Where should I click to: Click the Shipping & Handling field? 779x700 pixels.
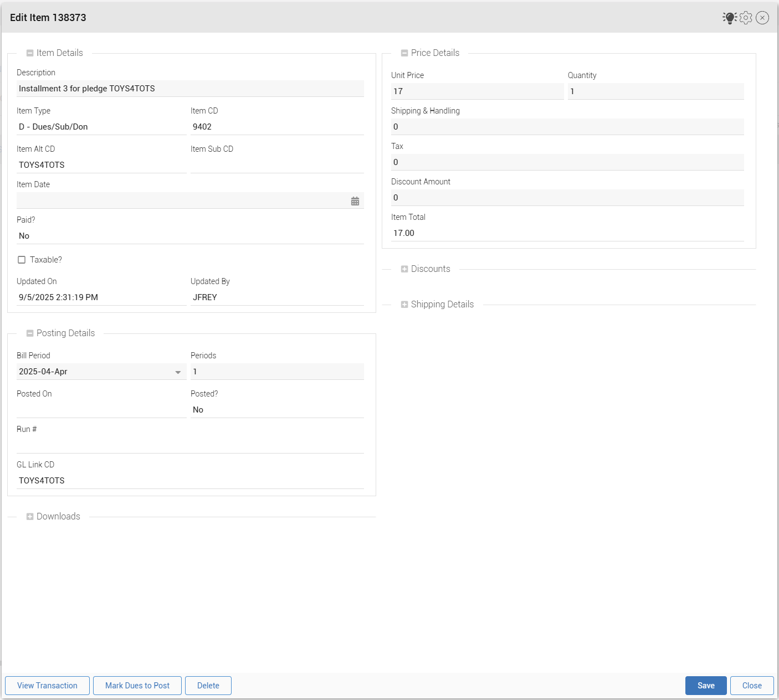pos(567,127)
